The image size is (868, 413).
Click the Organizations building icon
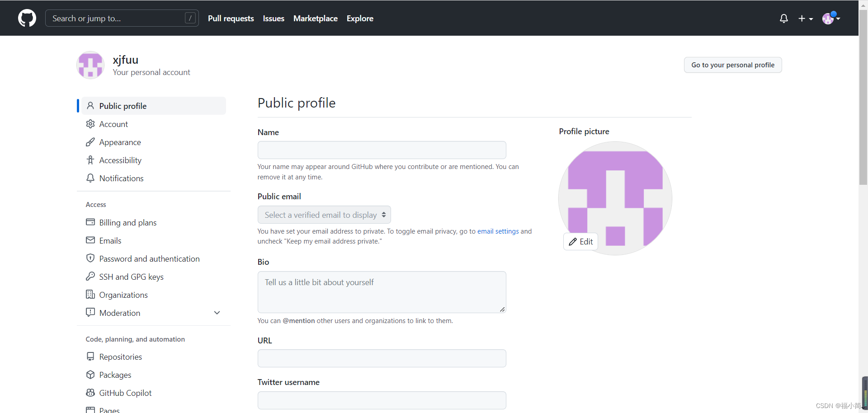(90, 294)
